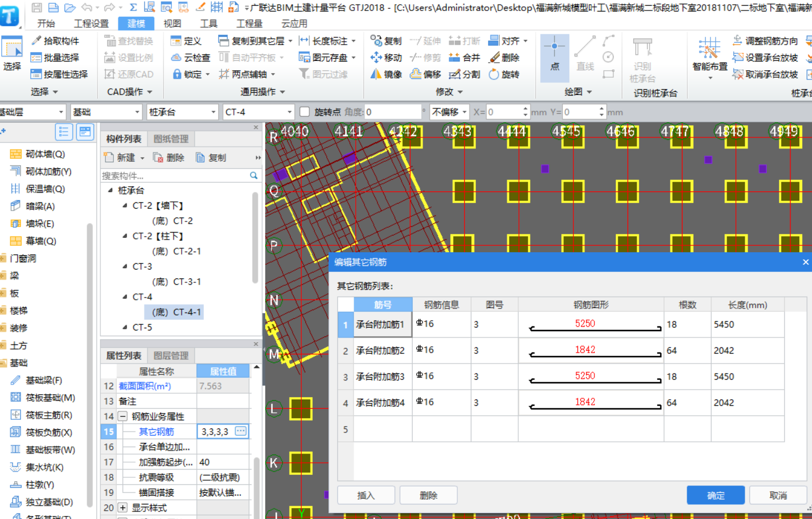This screenshot has width=812, height=519.
Task: Select the 旋转 rotate tool
Action: [504, 74]
